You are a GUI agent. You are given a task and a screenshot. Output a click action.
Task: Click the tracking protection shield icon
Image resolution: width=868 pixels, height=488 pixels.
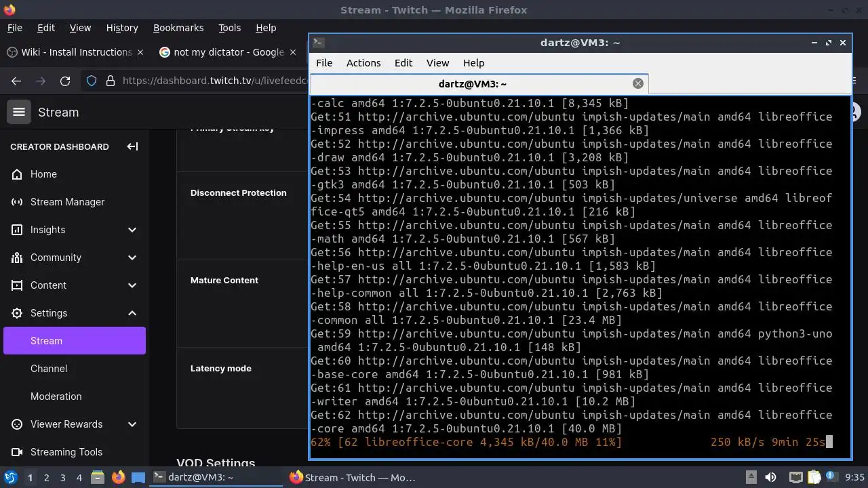[92, 81]
